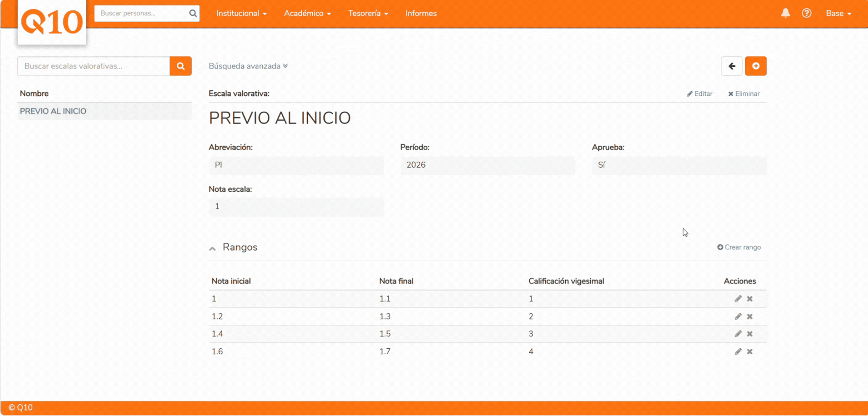This screenshot has height=416, width=868.
Task: Click Crear rango
Action: (739, 247)
